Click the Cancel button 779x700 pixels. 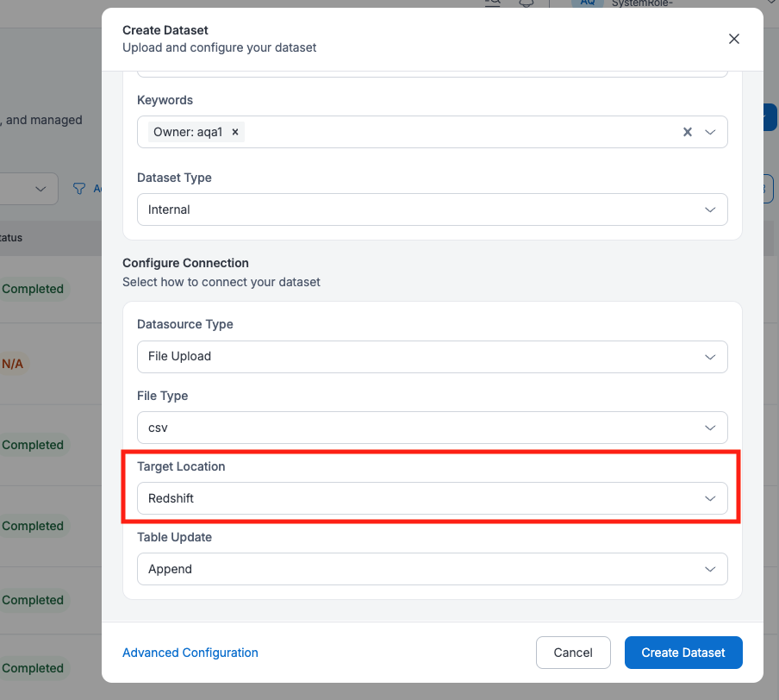pyautogui.click(x=573, y=653)
